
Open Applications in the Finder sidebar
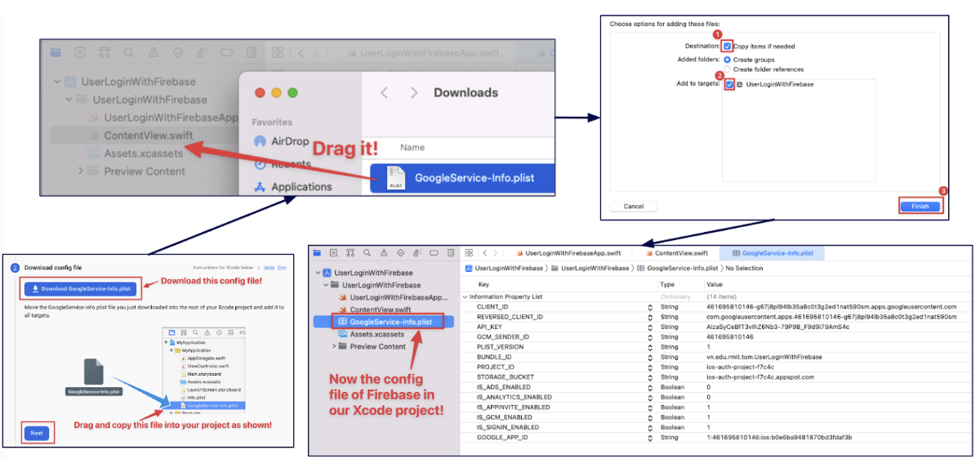pyautogui.click(x=292, y=187)
